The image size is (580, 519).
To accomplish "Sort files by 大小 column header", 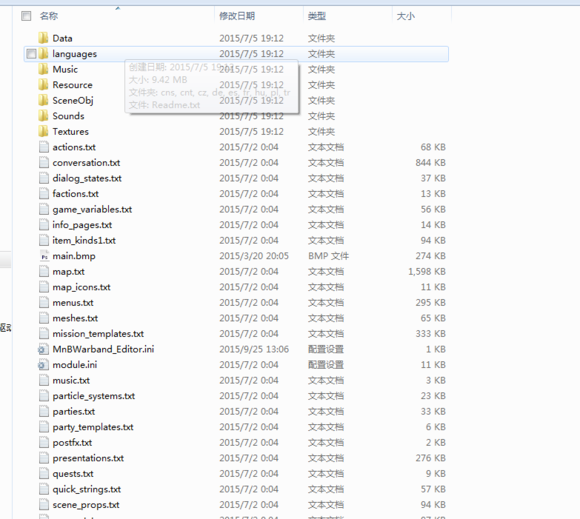I will [x=405, y=16].
